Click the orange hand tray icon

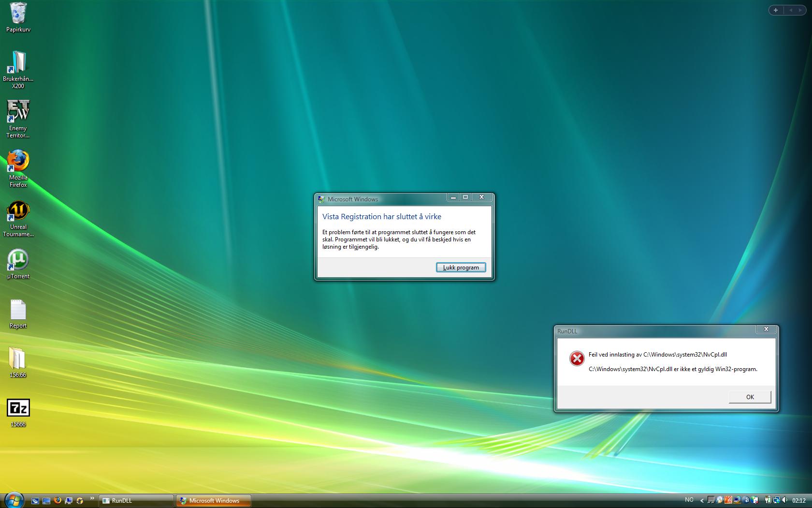point(728,500)
